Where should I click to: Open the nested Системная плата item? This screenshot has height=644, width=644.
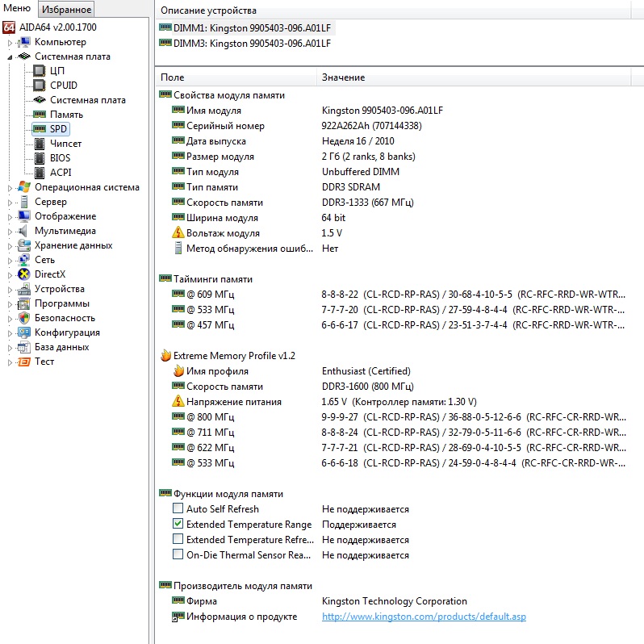coord(87,100)
